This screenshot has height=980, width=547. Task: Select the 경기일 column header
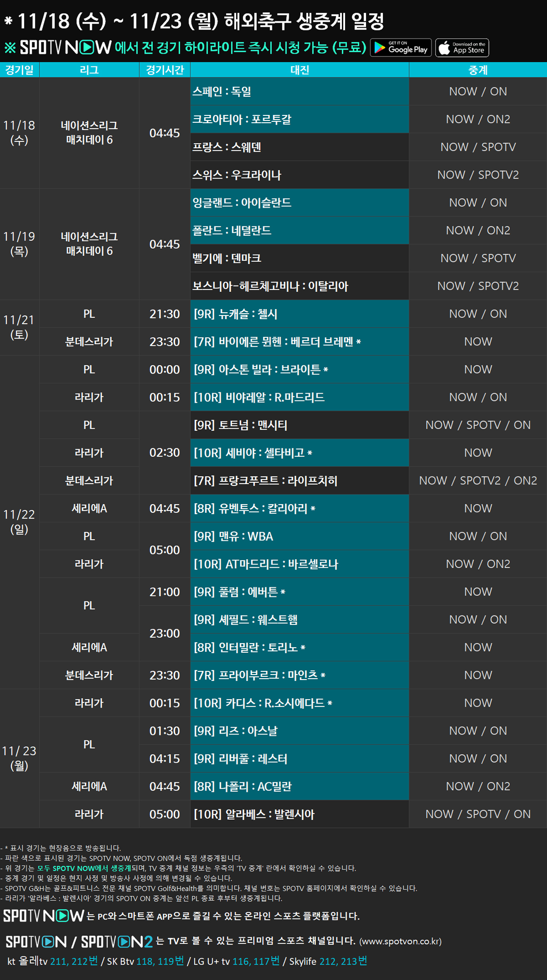coord(20,70)
